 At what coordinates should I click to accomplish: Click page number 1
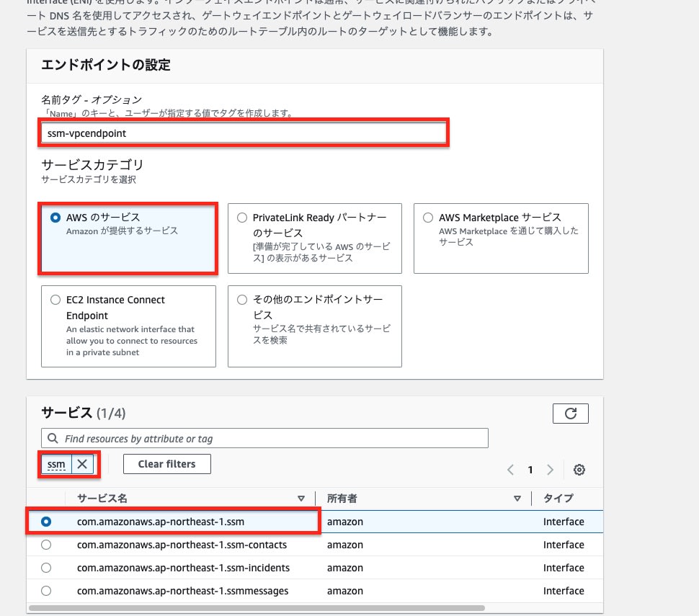530,470
